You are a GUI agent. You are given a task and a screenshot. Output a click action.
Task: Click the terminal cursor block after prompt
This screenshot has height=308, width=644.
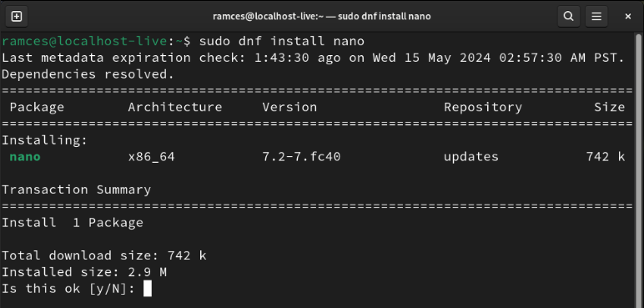point(148,288)
